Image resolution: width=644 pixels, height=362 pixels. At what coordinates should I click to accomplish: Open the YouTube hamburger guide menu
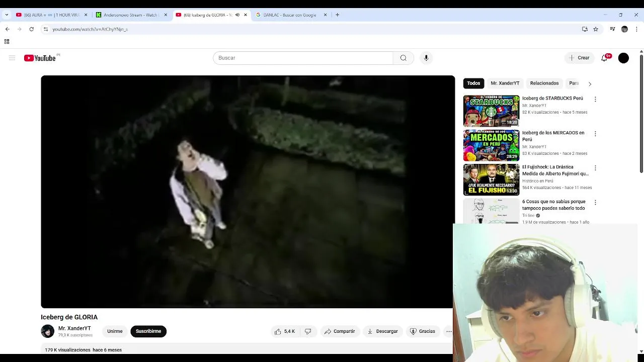click(12, 58)
